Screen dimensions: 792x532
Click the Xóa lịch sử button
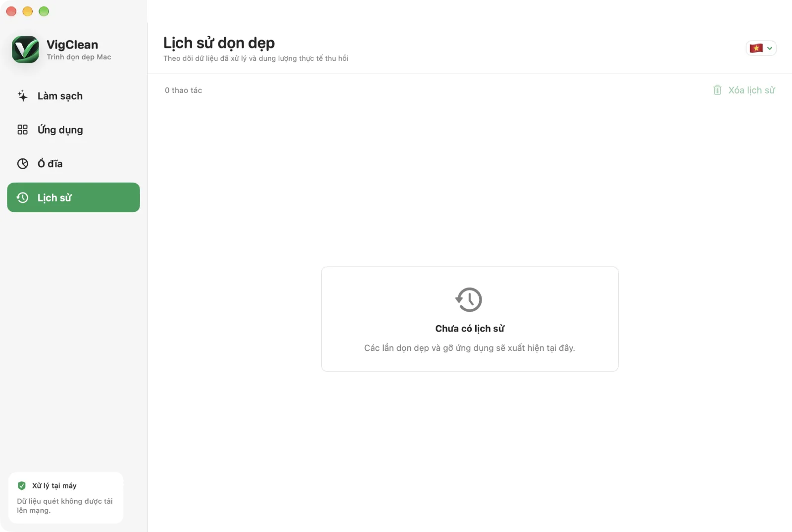click(x=744, y=90)
